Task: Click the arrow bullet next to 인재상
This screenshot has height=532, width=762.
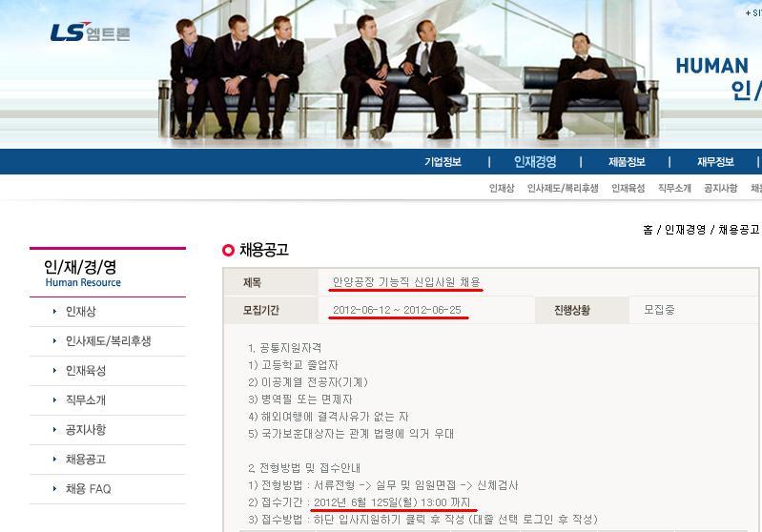Action: tap(54, 312)
